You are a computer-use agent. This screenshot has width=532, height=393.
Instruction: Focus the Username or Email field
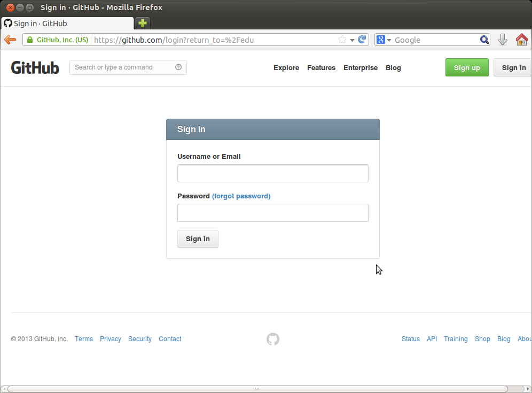coord(273,173)
